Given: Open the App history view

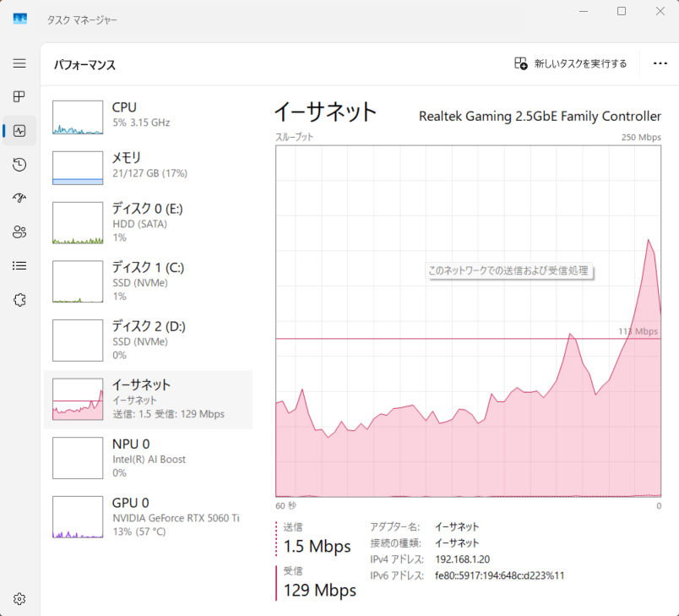Looking at the screenshot, I should pos(19,164).
